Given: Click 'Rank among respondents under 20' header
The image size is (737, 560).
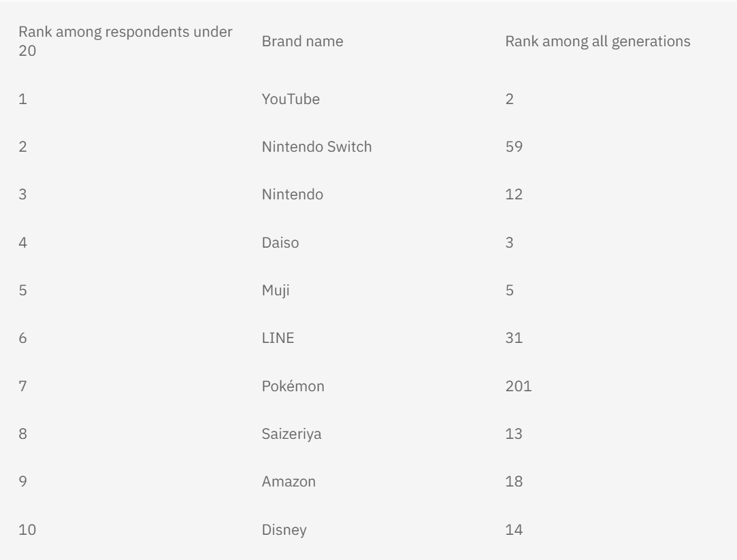Looking at the screenshot, I should 125,42.
